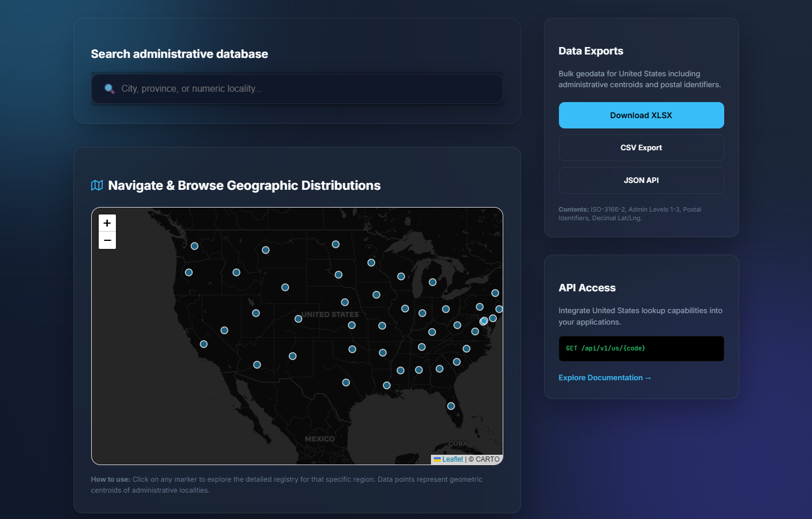Select the South Dakota marker
Screen dimensions: 812x519
pos(339,275)
